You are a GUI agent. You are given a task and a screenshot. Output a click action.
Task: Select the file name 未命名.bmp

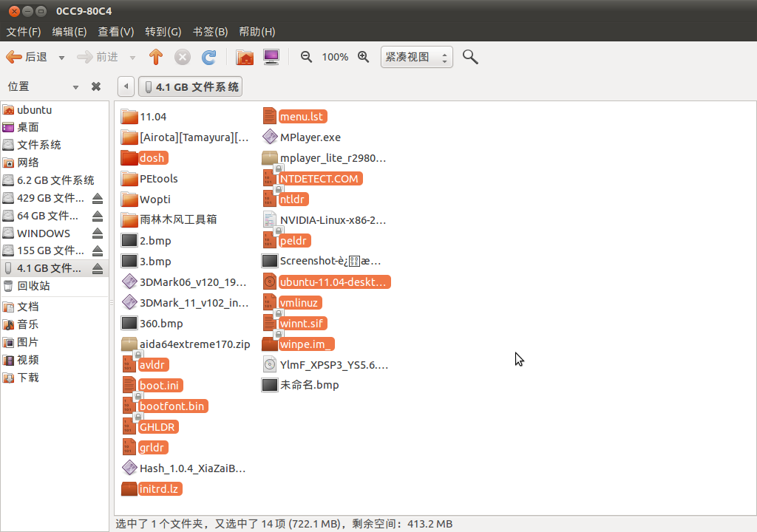[x=310, y=385]
